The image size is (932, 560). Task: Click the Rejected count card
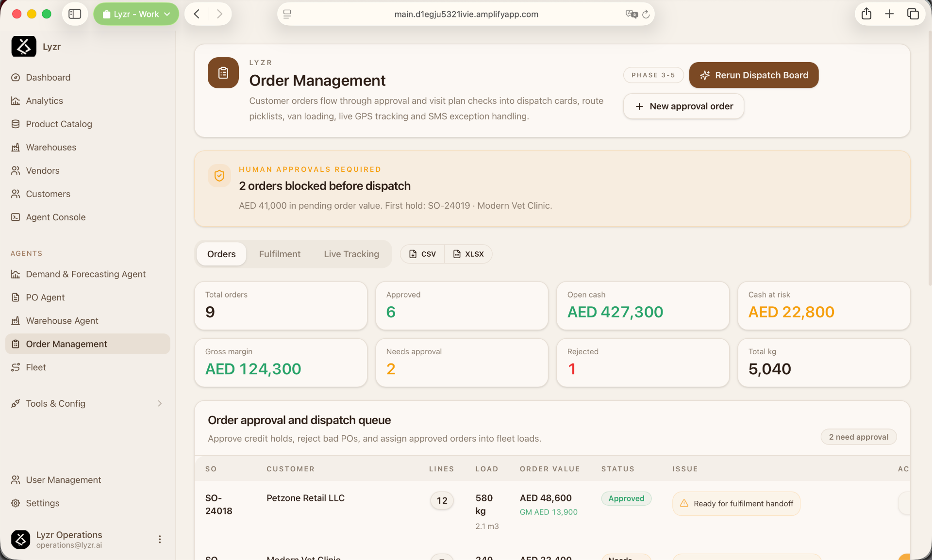point(643,362)
